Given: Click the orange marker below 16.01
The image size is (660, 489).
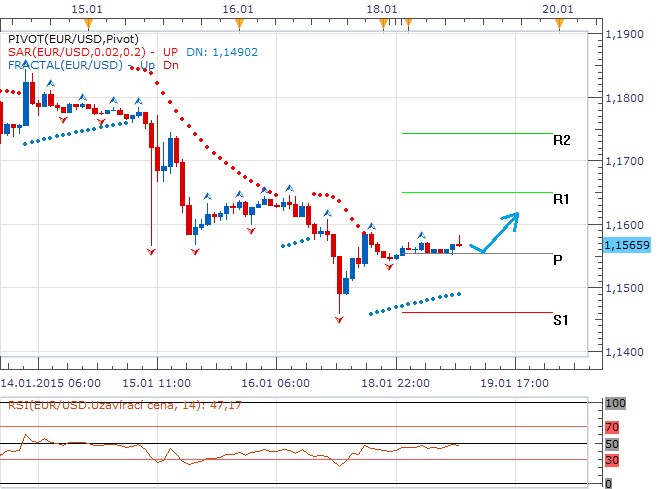Looking at the screenshot, I should pyautogui.click(x=238, y=21).
